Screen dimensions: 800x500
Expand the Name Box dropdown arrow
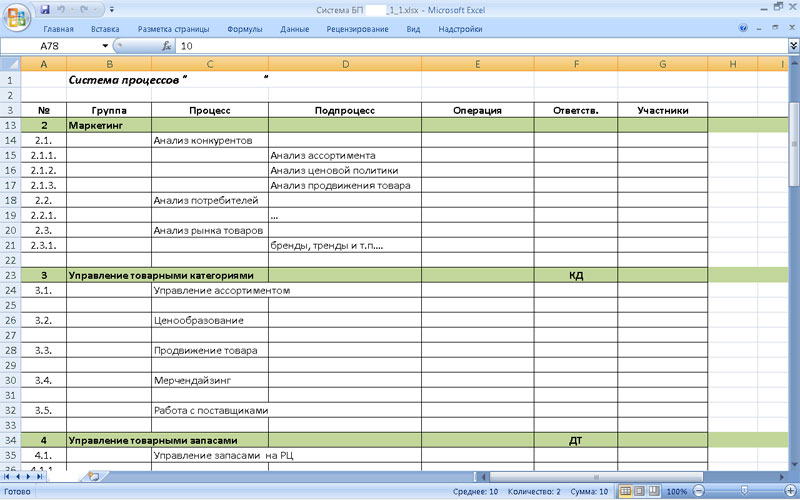click(x=105, y=47)
